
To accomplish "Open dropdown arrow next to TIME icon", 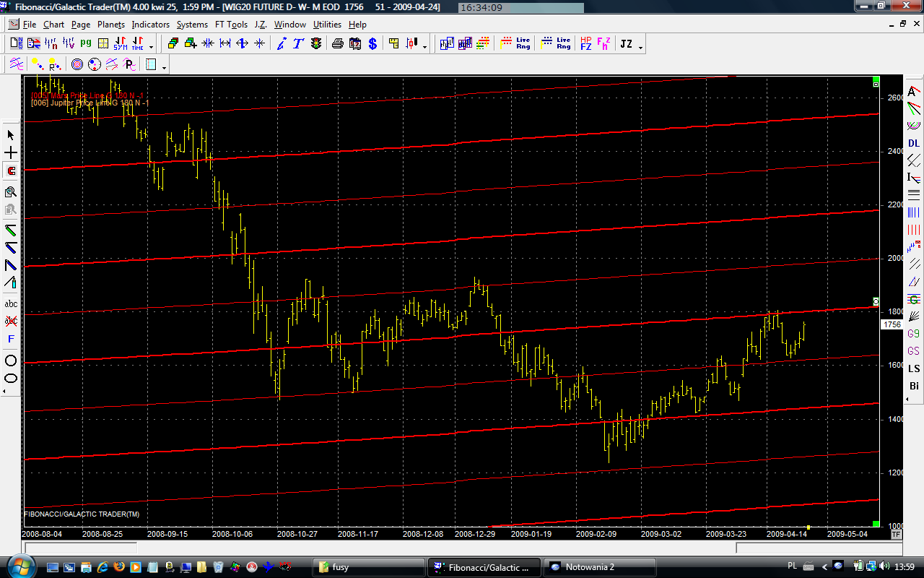I will pyautogui.click(x=151, y=47).
